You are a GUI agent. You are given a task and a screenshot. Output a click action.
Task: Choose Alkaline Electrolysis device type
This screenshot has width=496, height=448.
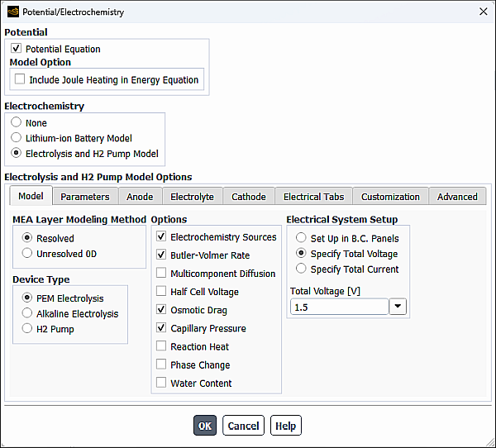27,313
